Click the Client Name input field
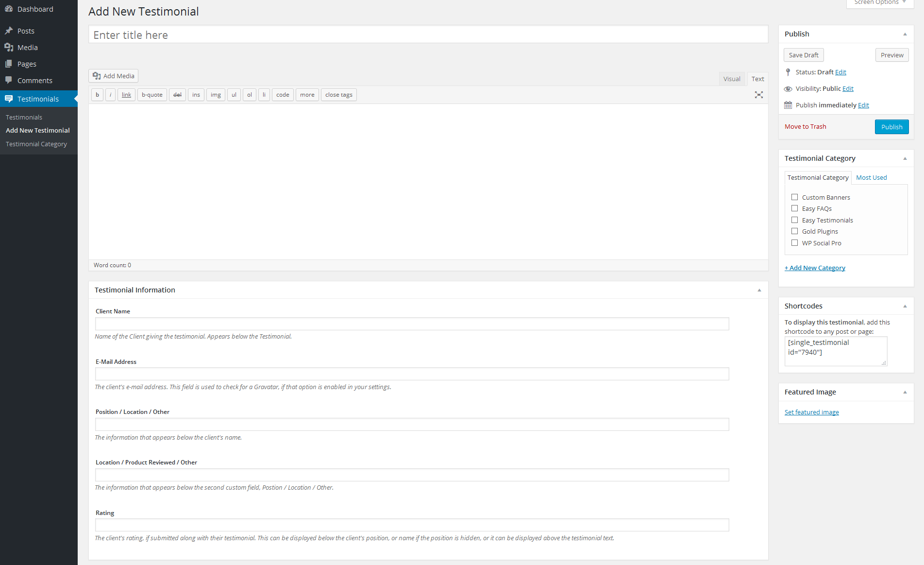The height and width of the screenshot is (565, 924). pos(412,324)
